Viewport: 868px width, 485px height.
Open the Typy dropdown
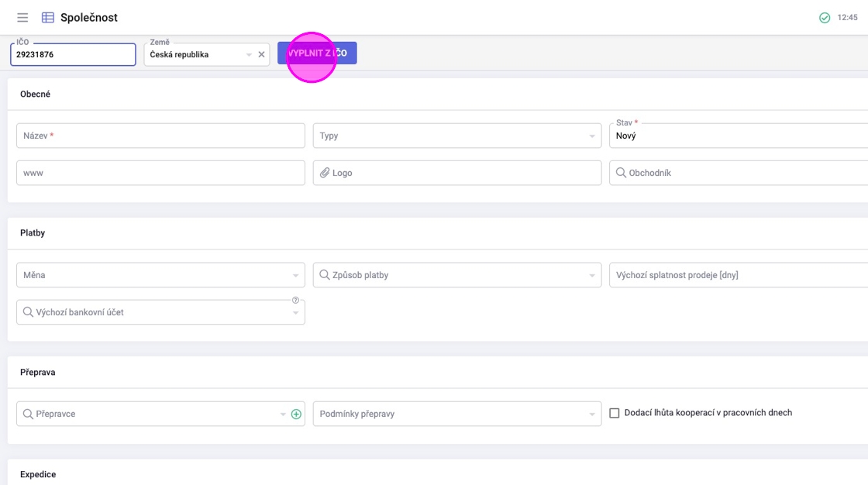[x=591, y=136]
